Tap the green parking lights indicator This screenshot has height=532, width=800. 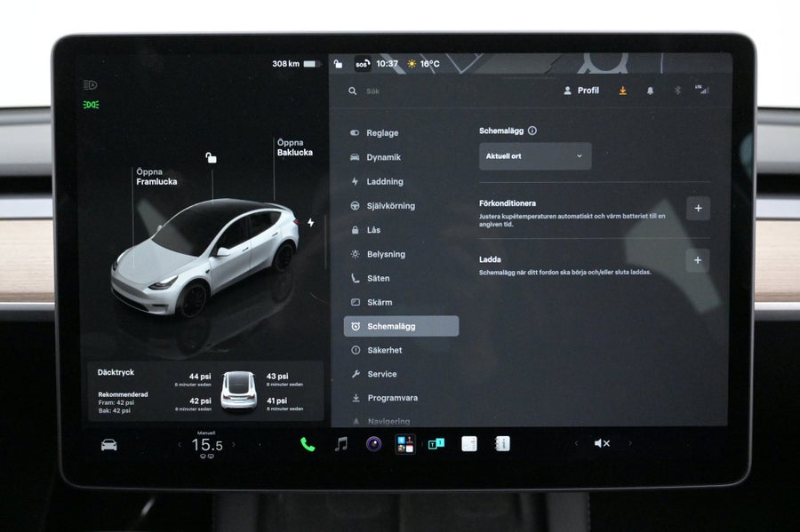[x=91, y=105]
